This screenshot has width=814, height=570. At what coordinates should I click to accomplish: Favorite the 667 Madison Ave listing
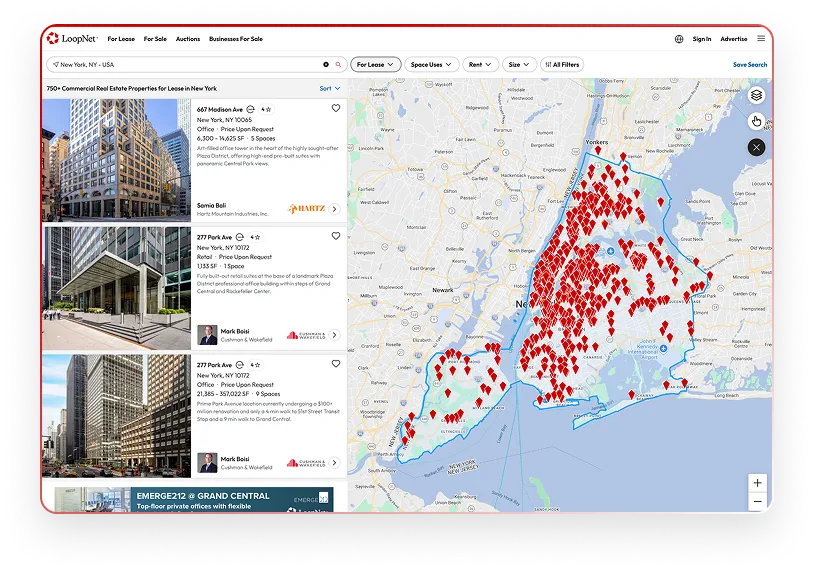(336, 108)
